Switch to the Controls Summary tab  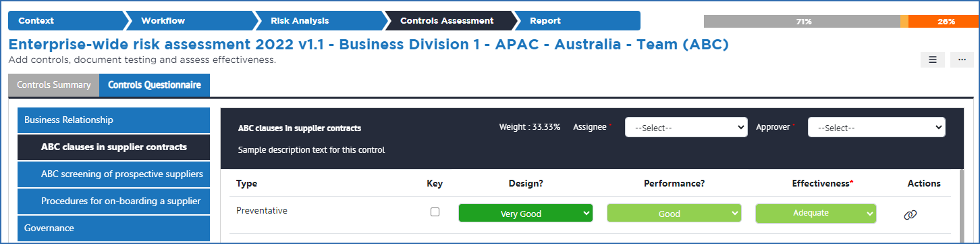click(54, 85)
